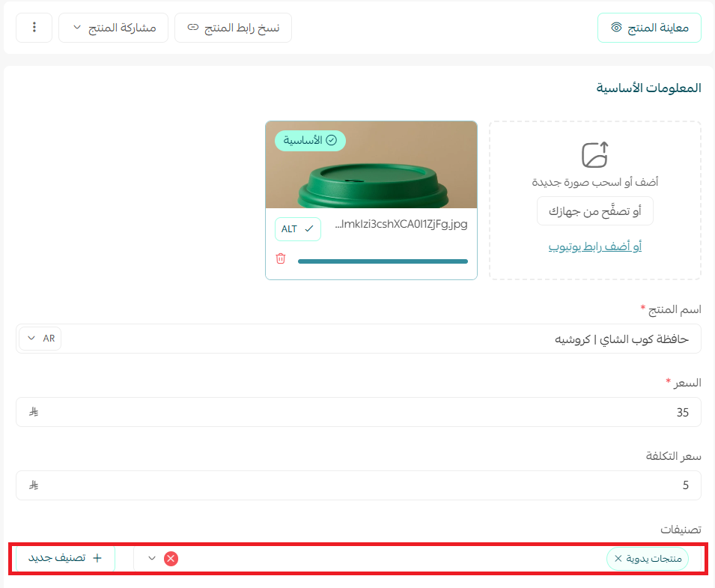Viewport: 715px width, 588px height.
Task: Click the upload image icon
Action: coord(595,154)
